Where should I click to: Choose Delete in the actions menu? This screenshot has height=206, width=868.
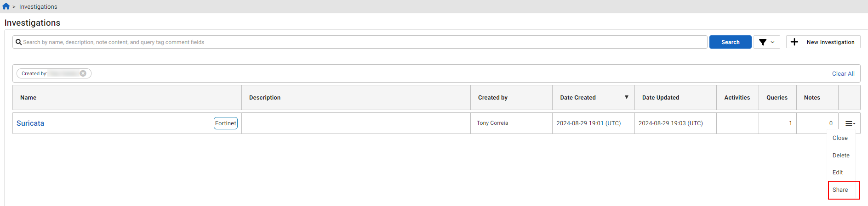[840, 156]
